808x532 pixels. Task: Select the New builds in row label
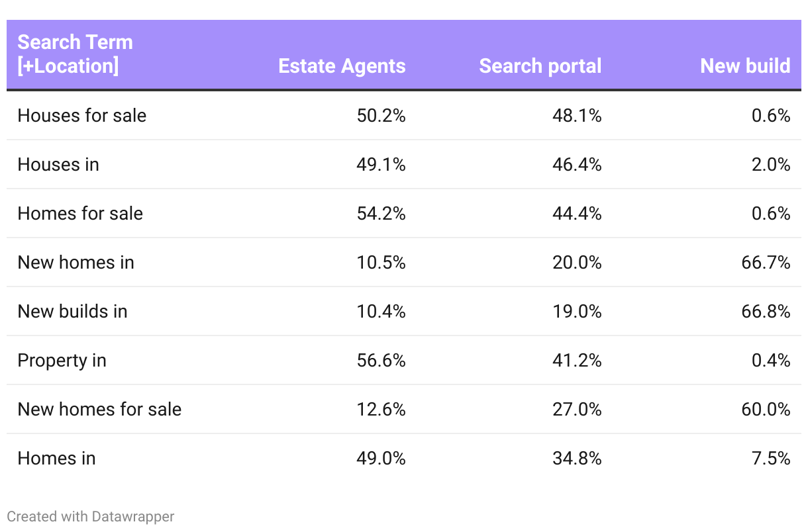coord(73,311)
